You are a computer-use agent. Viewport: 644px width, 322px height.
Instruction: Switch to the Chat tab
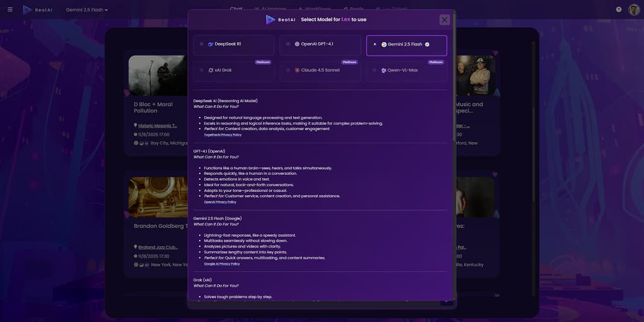point(236,9)
